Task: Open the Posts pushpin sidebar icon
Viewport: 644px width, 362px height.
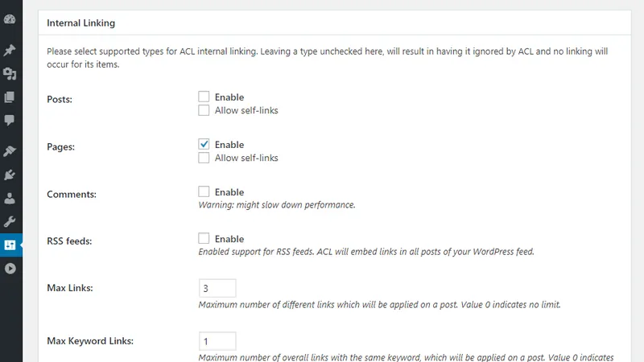Action: pyautogui.click(x=10, y=50)
